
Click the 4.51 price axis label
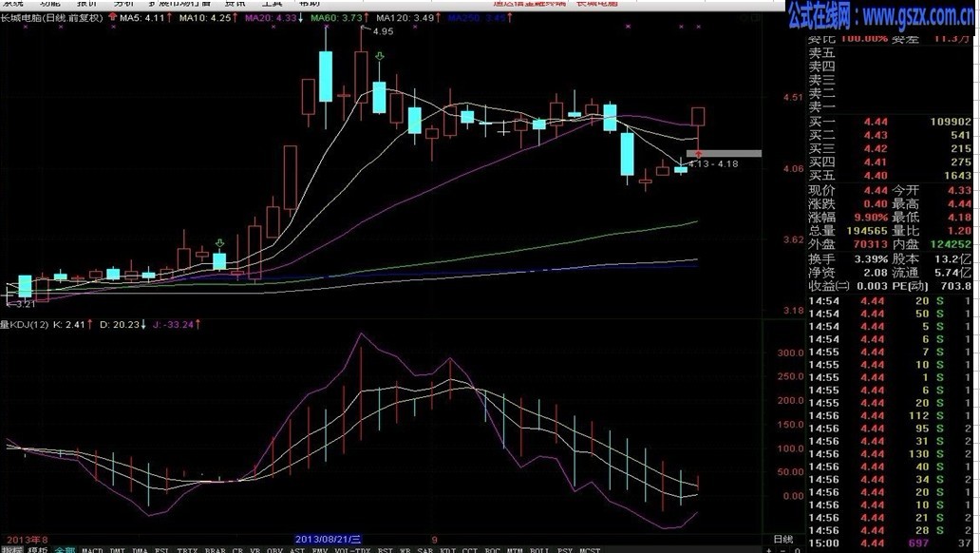(793, 98)
